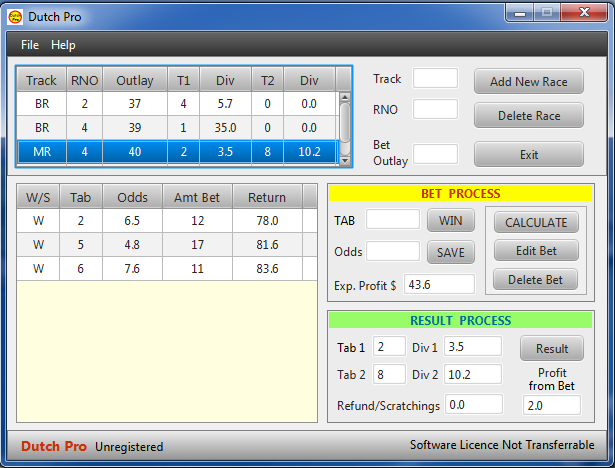Viewport: 615px width, 468px height.
Task: Click race list scroll up arrow
Action: 345,97
